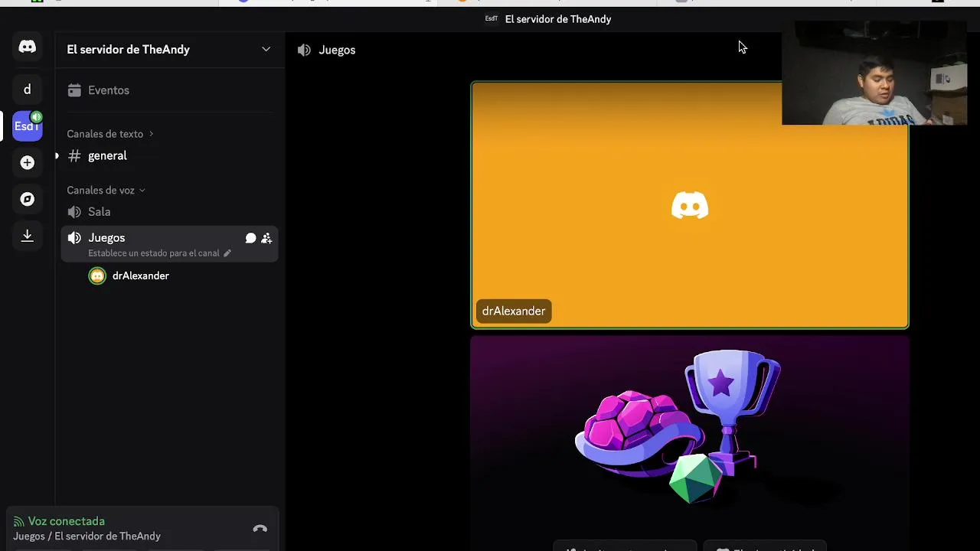The width and height of the screenshot is (980, 551).
Task: Click the calendar icon beside Eventos
Action: 74,90
